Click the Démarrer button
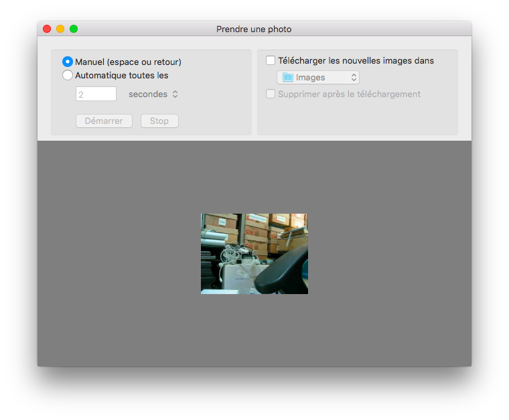The width and height of the screenshot is (509, 420). pos(104,121)
